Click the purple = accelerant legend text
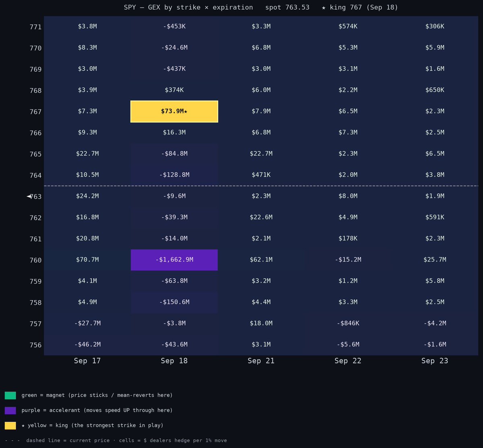Screen dimensions: 483x448 click(x=97, y=411)
